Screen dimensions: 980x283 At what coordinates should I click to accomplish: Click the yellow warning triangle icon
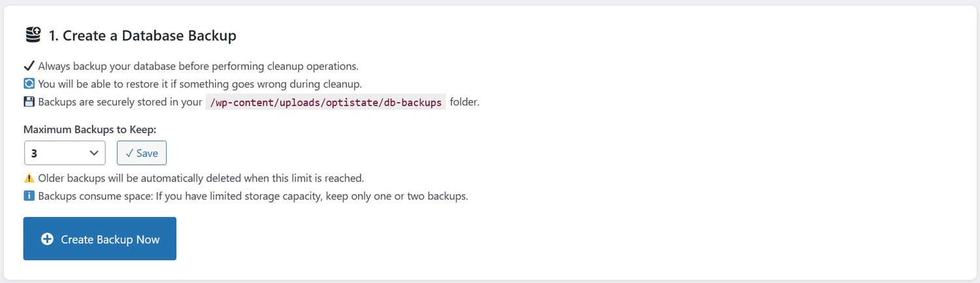(x=29, y=178)
